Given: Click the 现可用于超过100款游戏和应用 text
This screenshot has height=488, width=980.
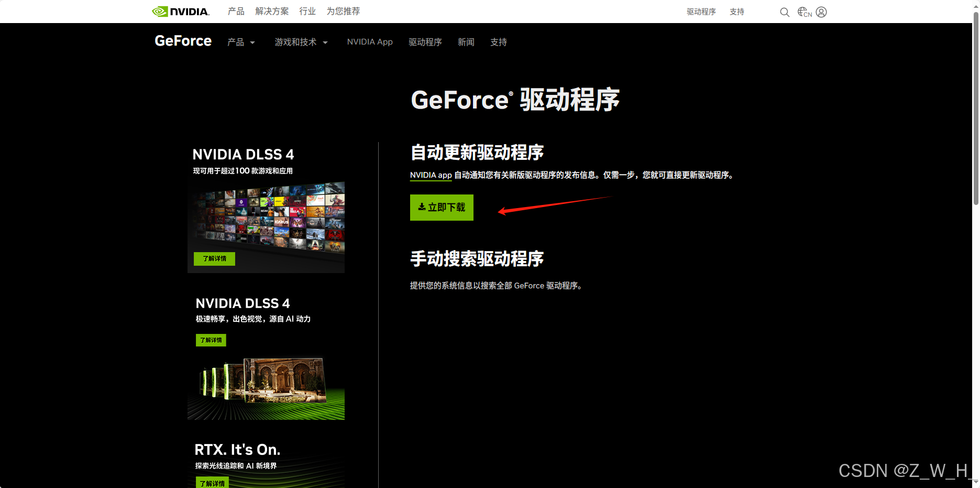Looking at the screenshot, I should click(x=243, y=171).
